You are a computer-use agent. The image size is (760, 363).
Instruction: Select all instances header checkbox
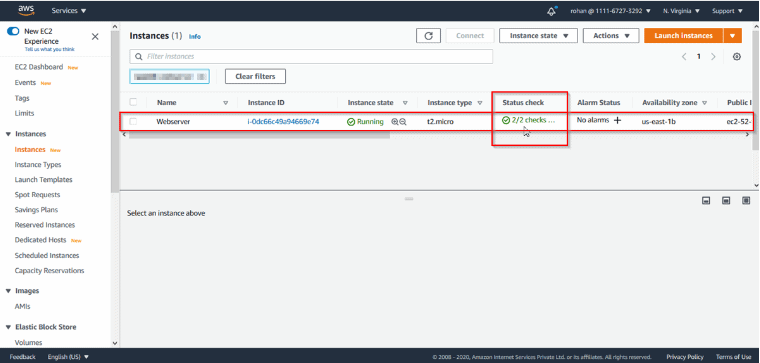pos(133,102)
